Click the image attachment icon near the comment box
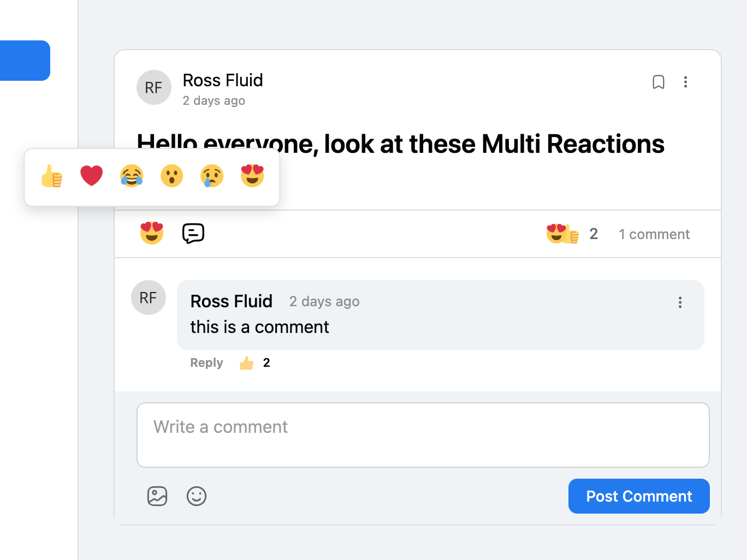The image size is (747, 560). pos(157,496)
